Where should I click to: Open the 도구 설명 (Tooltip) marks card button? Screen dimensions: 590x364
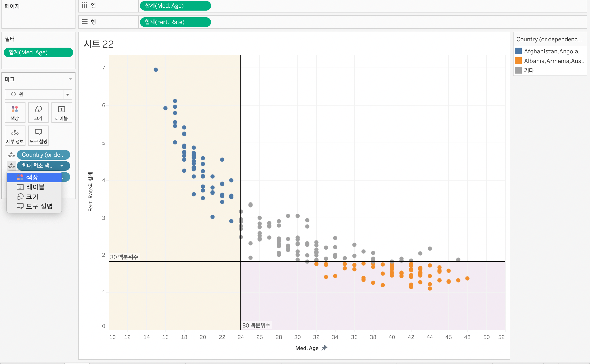[38, 136]
